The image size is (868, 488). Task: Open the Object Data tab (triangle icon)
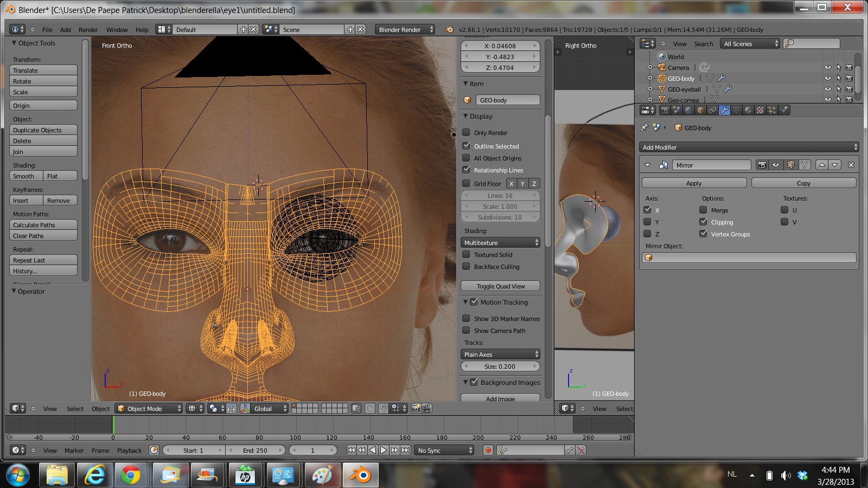(736, 110)
